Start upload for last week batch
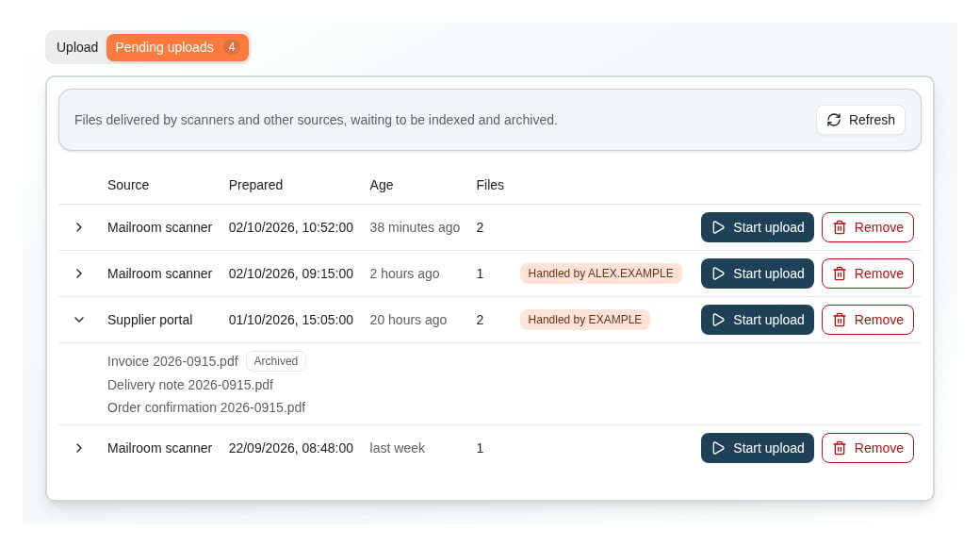Viewport: 980px width, 547px height. click(x=758, y=448)
